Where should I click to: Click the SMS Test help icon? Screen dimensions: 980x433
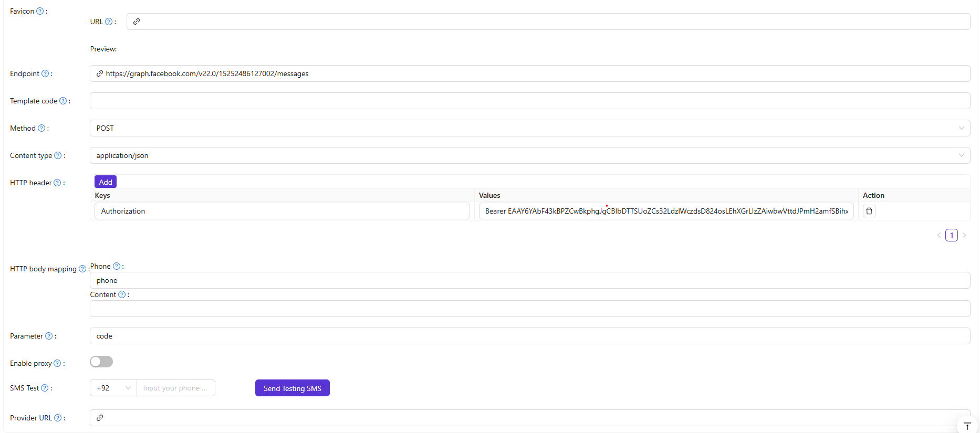point(45,388)
